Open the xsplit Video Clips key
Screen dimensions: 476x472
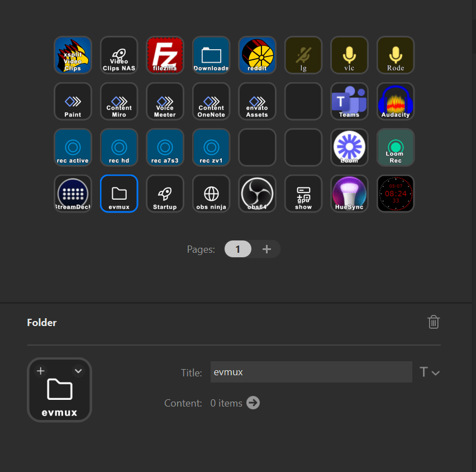click(x=73, y=55)
